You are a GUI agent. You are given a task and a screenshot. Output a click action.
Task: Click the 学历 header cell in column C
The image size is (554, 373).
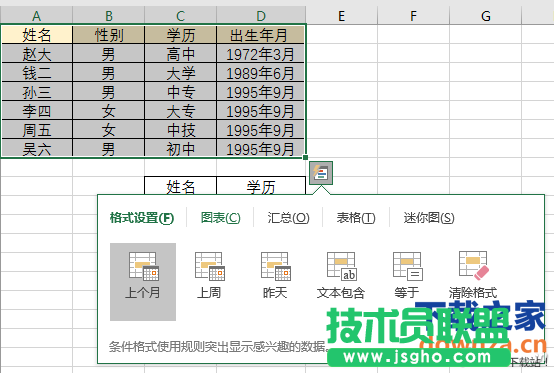181,35
